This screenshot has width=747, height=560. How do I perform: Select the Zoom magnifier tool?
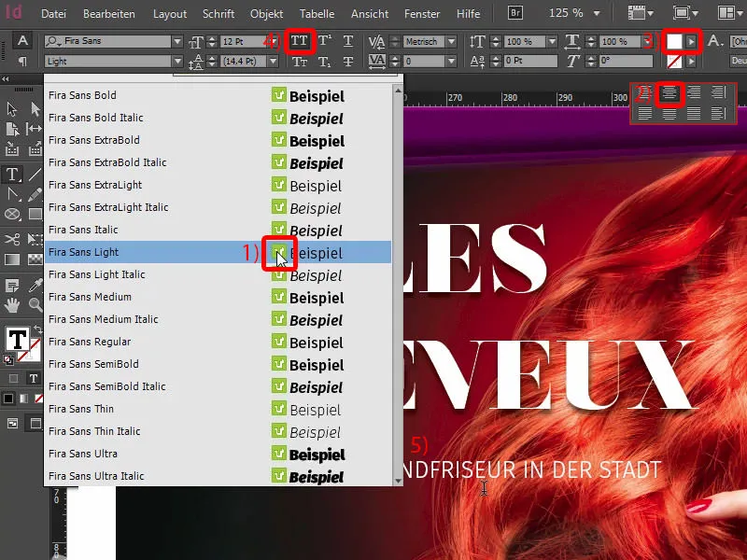35,305
